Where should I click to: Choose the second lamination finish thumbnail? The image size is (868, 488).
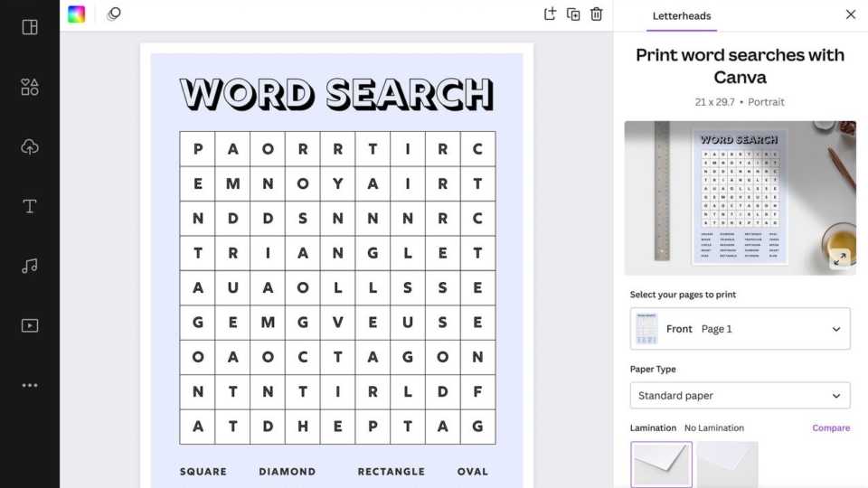coord(727,465)
